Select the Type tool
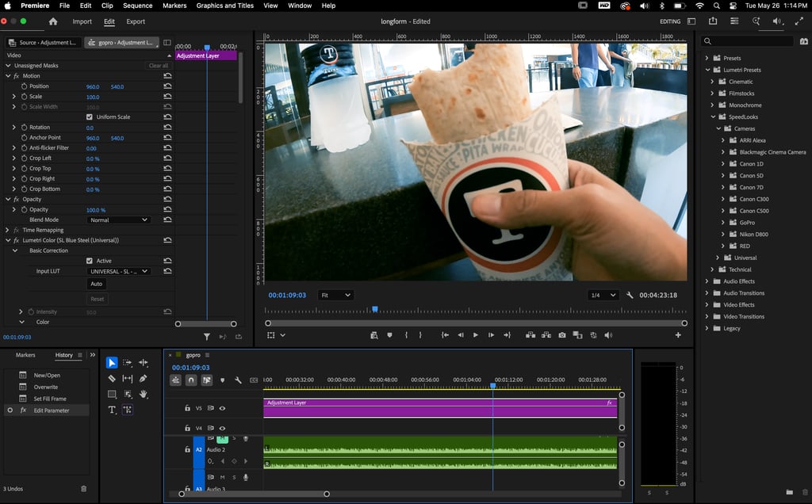This screenshot has height=504, width=812. point(111,410)
